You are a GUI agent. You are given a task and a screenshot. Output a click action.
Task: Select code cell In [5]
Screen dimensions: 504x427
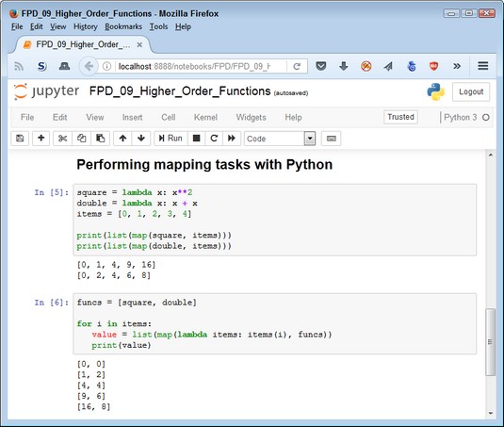(275, 220)
